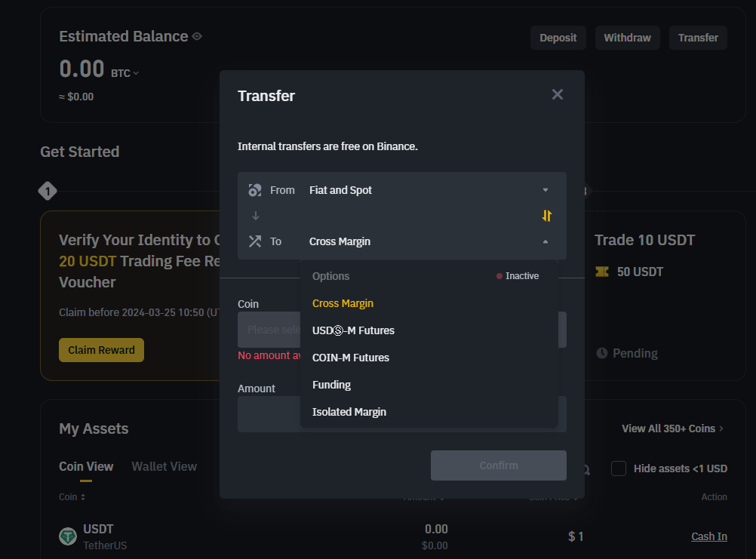
Task: Select Cross Margin option
Action: 343,303
